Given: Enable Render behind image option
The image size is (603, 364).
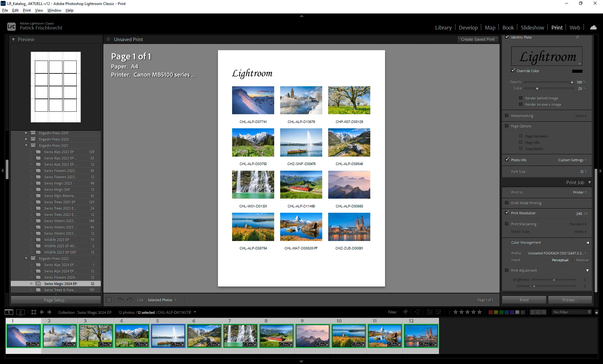Looking at the screenshot, I should (x=521, y=98).
